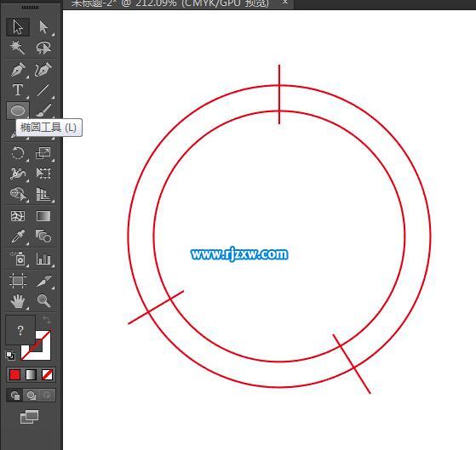Choose the Magic Wand tool
This screenshot has width=476, height=450.
click(18, 48)
